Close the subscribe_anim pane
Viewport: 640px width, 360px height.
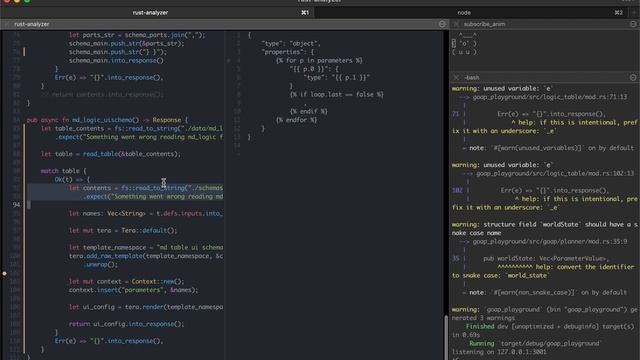456,24
